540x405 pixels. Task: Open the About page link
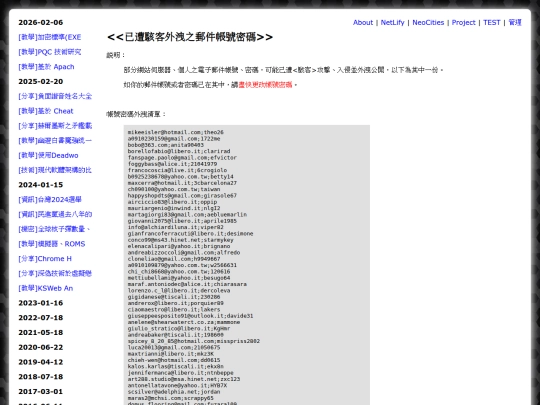point(363,22)
